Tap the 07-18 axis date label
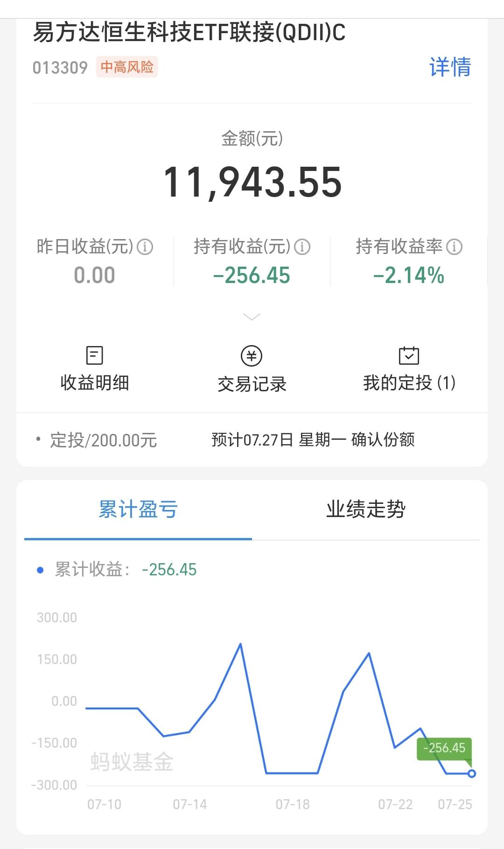Viewport: 504px width, 849px height. [x=293, y=804]
